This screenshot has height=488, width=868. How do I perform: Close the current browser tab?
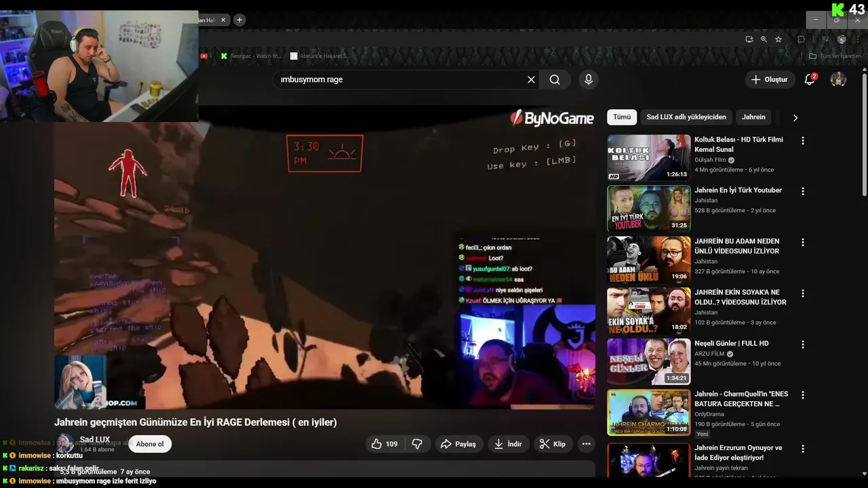coord(223,20)
